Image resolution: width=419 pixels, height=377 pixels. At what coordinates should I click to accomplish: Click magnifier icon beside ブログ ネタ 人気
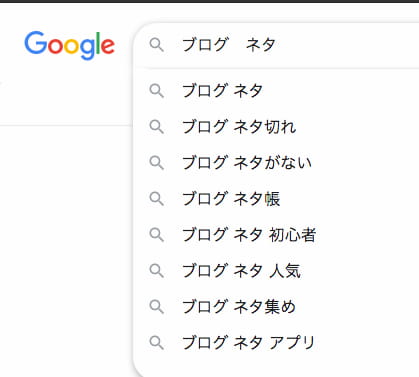(156, 271)
